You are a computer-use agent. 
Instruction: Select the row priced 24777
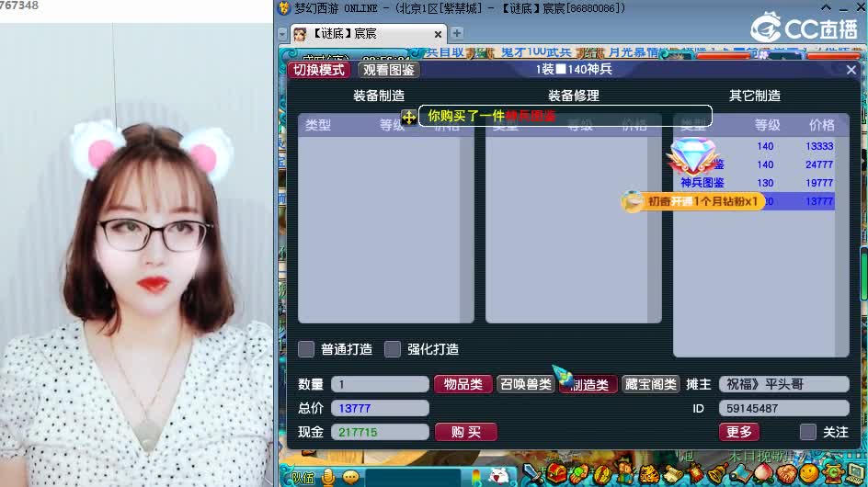pos(756,164)
